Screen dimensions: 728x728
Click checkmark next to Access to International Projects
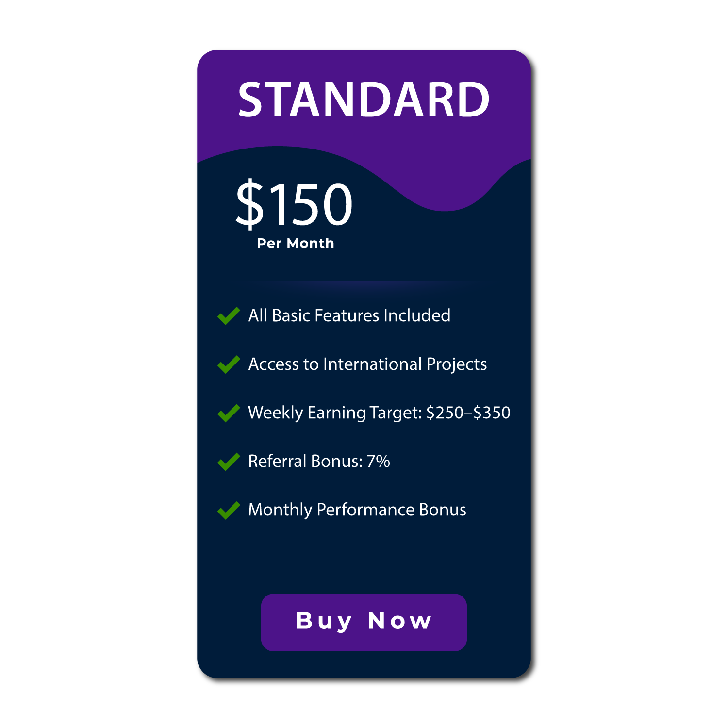point(229,364)
